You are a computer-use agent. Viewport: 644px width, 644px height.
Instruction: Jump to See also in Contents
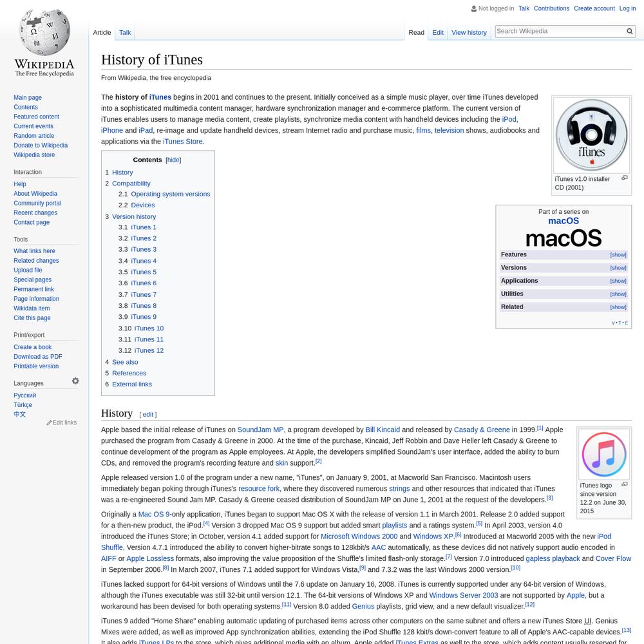click(125, 362)
